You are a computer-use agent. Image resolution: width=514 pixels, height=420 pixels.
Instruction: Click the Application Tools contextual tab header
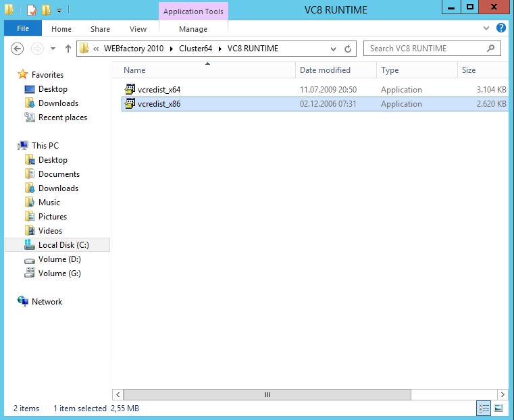[x=193, y=11]
